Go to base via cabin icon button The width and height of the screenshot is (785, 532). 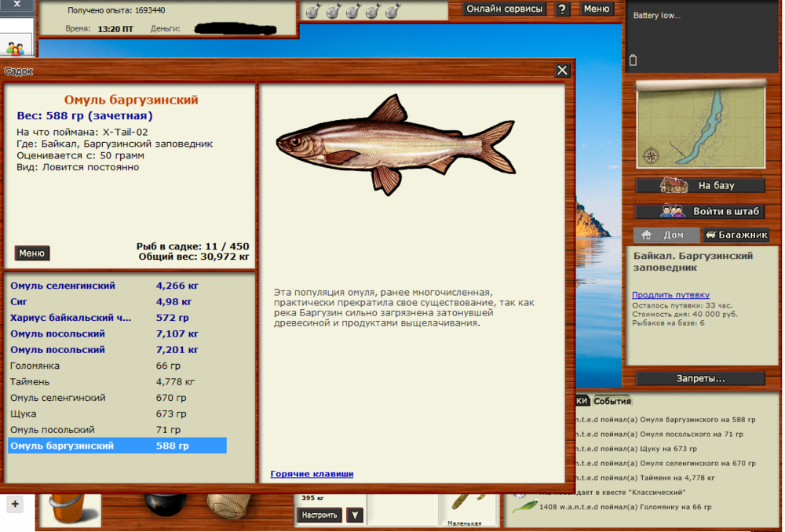[x=699, y=186]
